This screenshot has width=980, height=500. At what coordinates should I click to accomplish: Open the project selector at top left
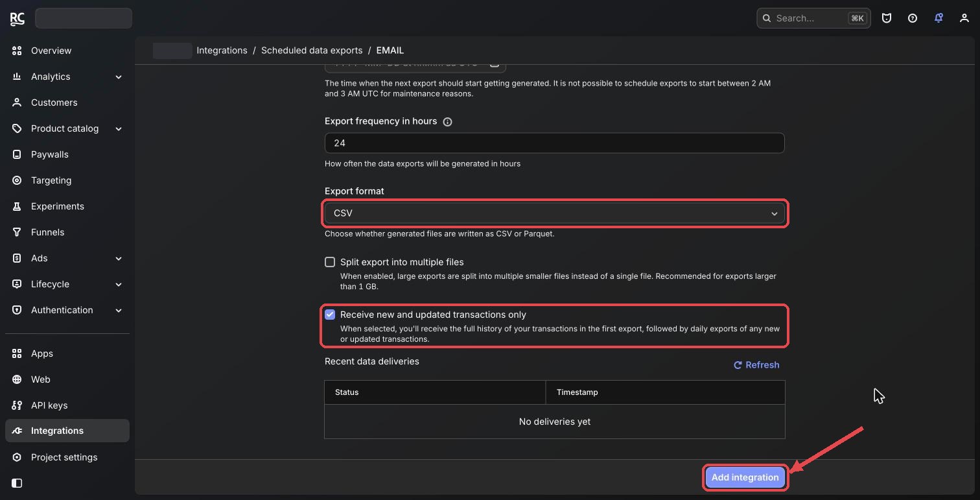pyautogui.click(x=84, y=18)
